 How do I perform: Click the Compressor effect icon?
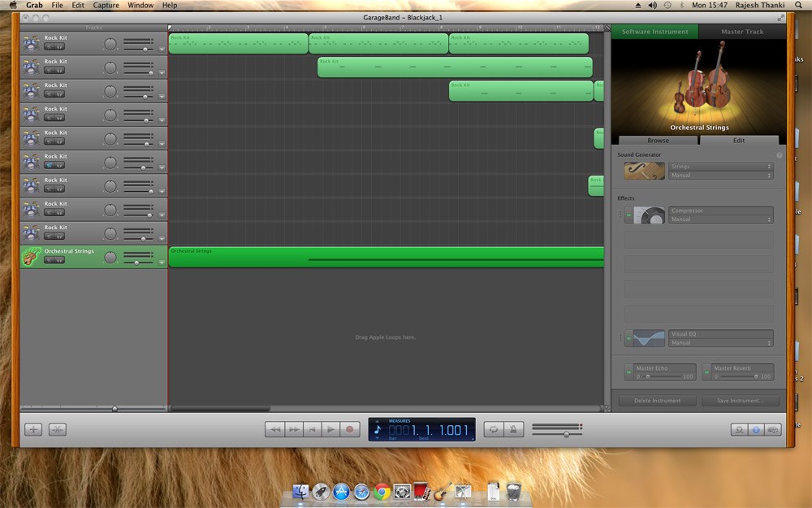coord(650,215)
